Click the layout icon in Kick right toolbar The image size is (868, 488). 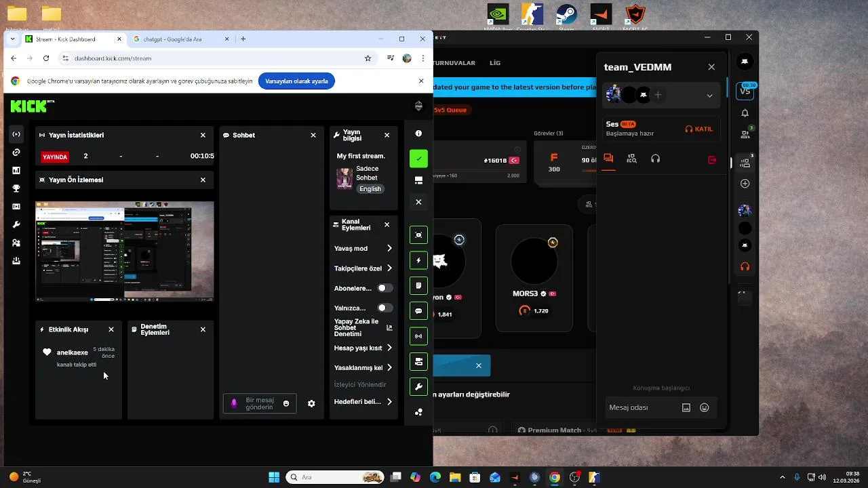click(418, 180)
